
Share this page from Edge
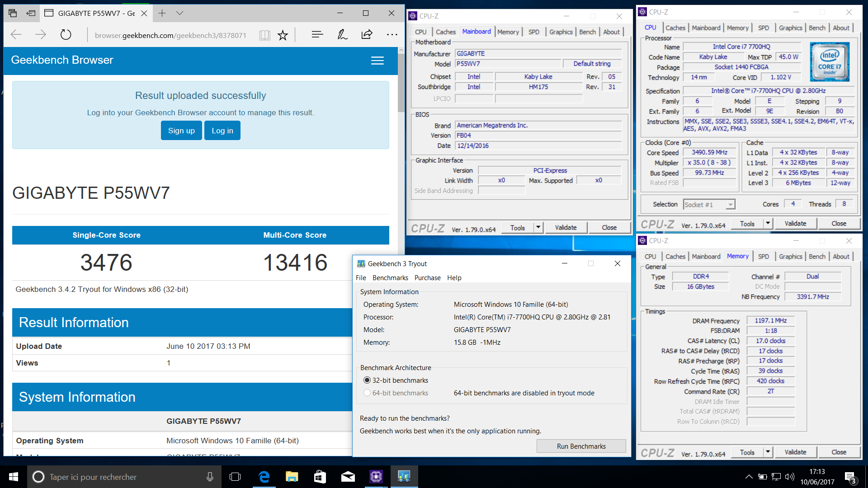pyautogui.click(x=367, y=34)
